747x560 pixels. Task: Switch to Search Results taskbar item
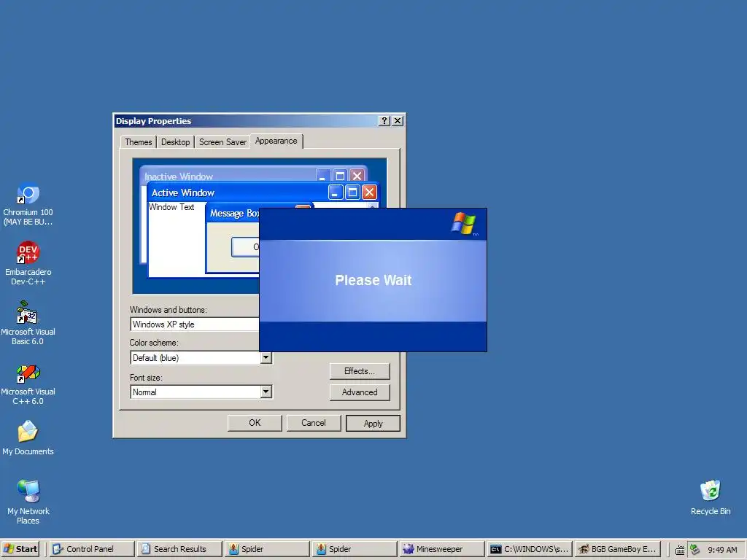[x=179, y=549]
